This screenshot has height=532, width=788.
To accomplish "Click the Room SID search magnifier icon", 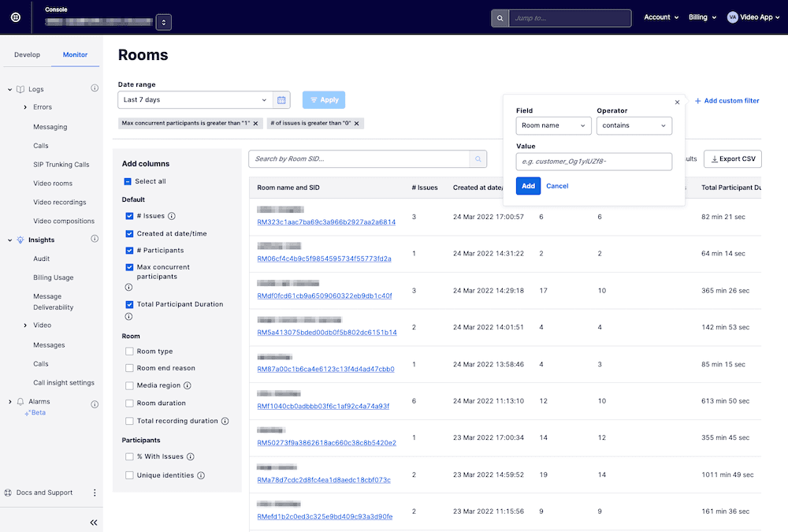I will (x=478, y=159).
